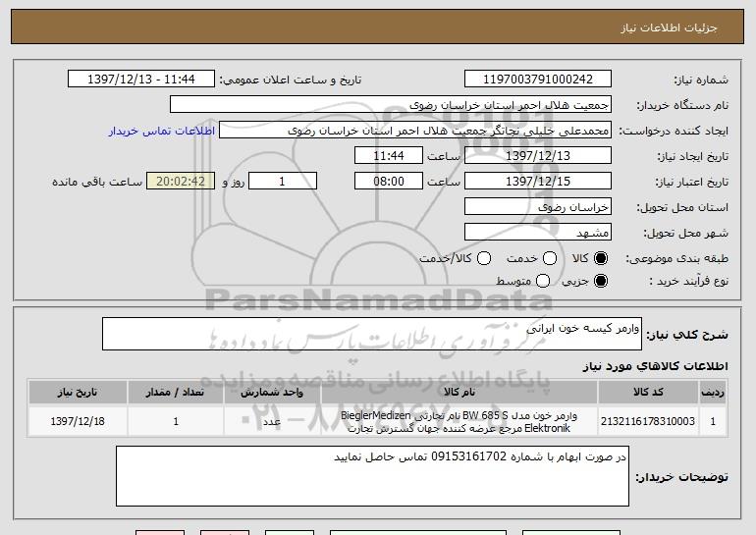Click the general description box وارمر کیسه خون
The image size is (756, 535).
(x=372, y=334)
